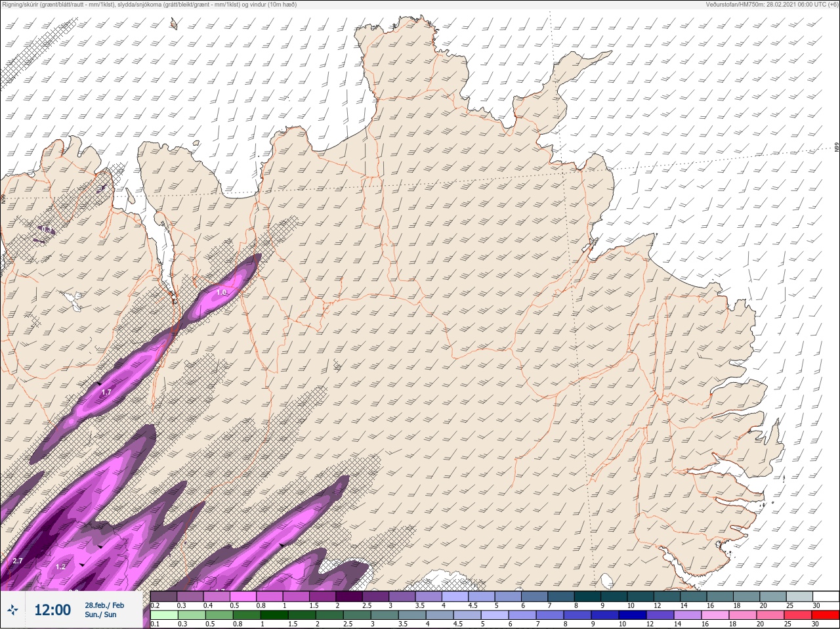
Task: Click the N99 label on left map edge
Action: pos(3,198)
